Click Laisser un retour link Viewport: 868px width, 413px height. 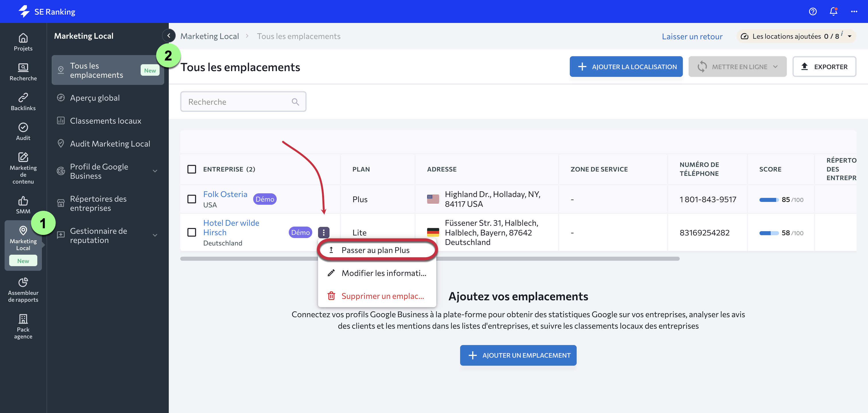(x=692, y=36)
